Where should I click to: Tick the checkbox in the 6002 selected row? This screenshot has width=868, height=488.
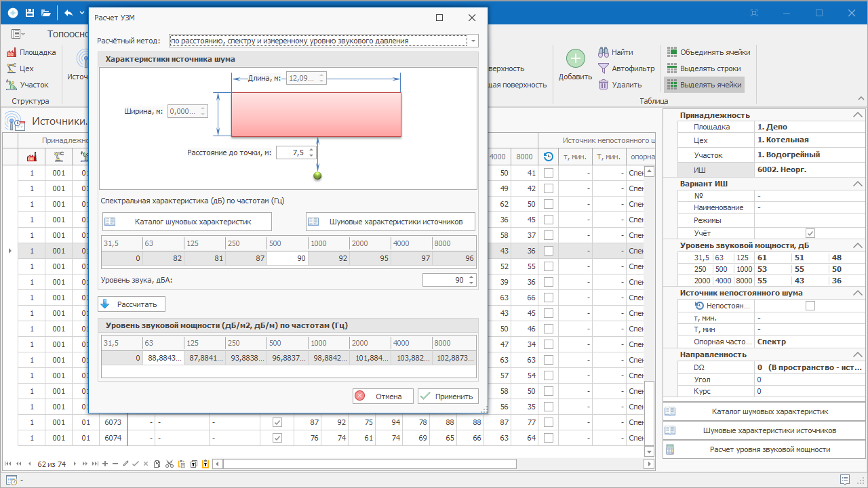pos(549,251)
